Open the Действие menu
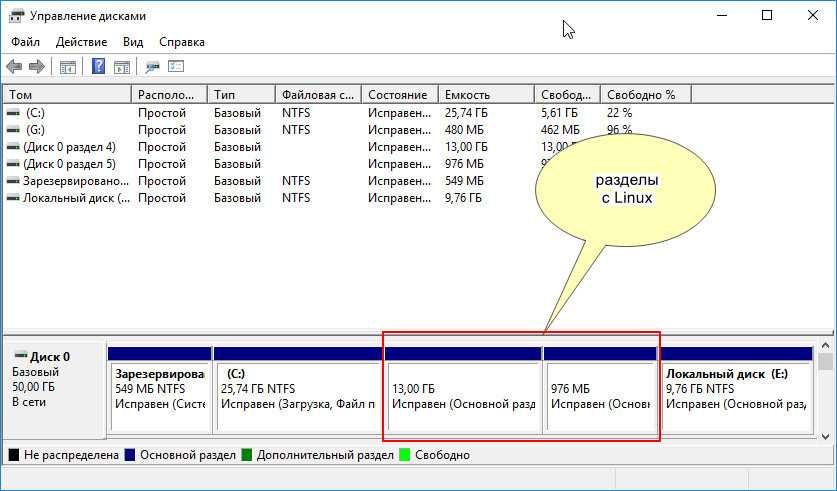This screenshot has width=837, height=491. click(81, 42)
